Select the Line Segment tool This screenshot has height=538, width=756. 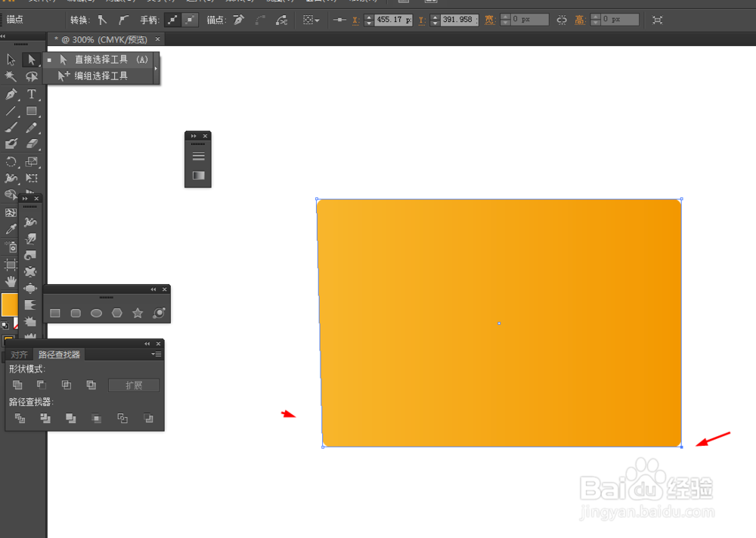pyautogui.click(x=11, y=111)
